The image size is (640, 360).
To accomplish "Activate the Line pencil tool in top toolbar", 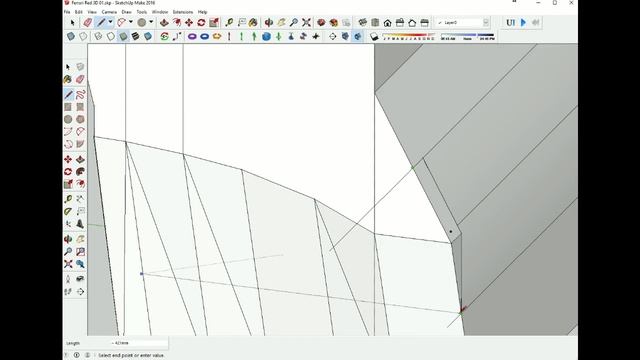I will click(x=100, y=22).
